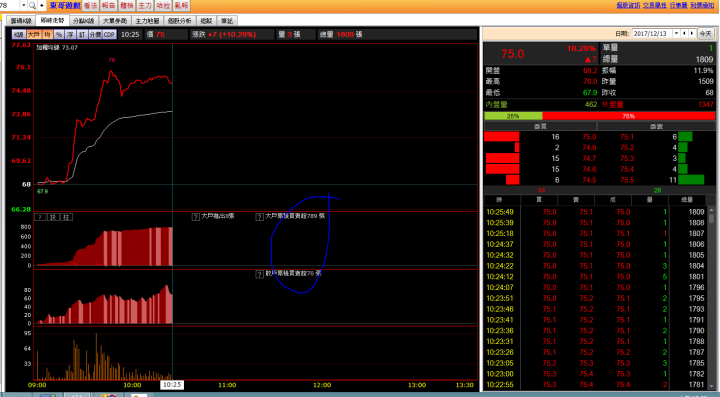Viewport: 720px width, 397px height.
Task: Toggle the 分價 button
Action: coord(95,34)
